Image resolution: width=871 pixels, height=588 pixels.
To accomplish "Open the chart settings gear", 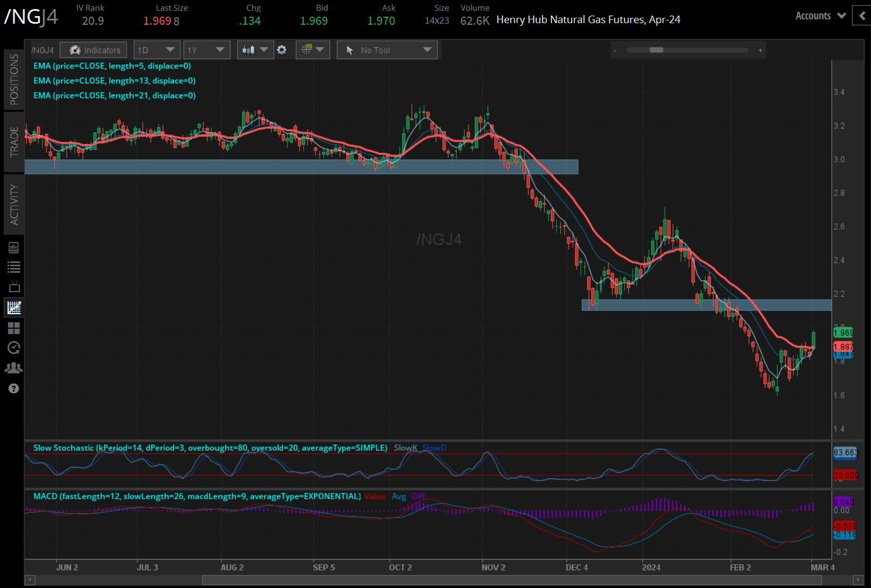I will coord(282,50).
